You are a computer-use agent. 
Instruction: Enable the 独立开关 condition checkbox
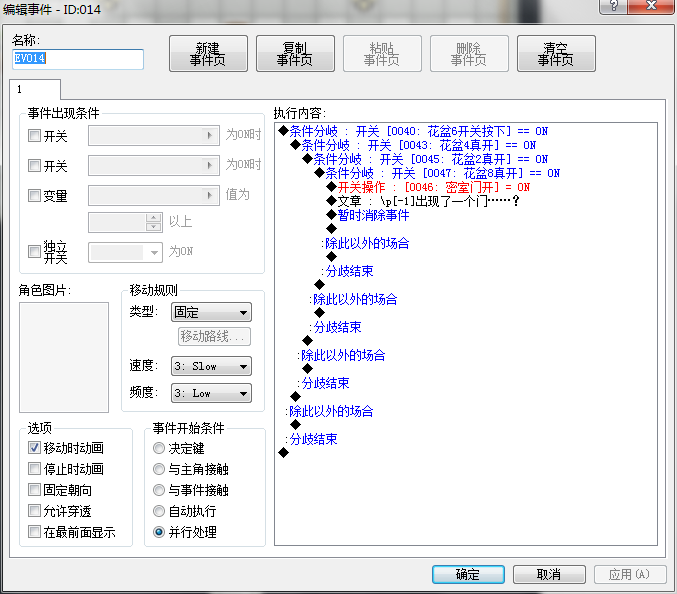(35, 252)
